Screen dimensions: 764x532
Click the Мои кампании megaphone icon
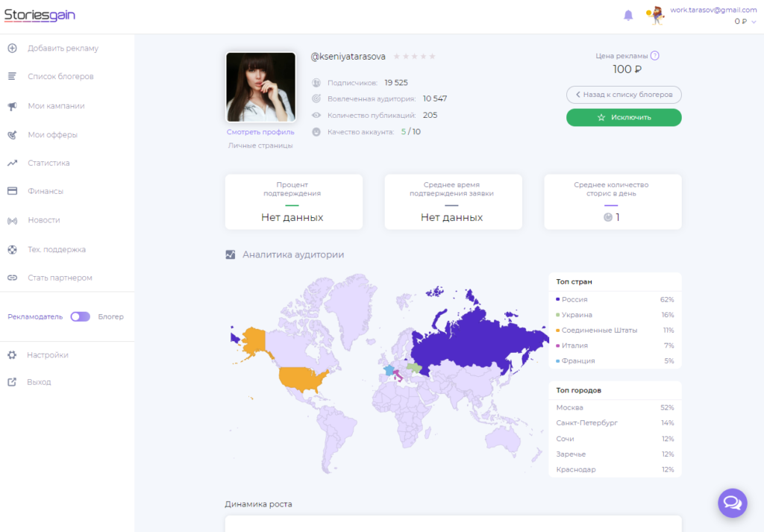click(x=12, y=106)
